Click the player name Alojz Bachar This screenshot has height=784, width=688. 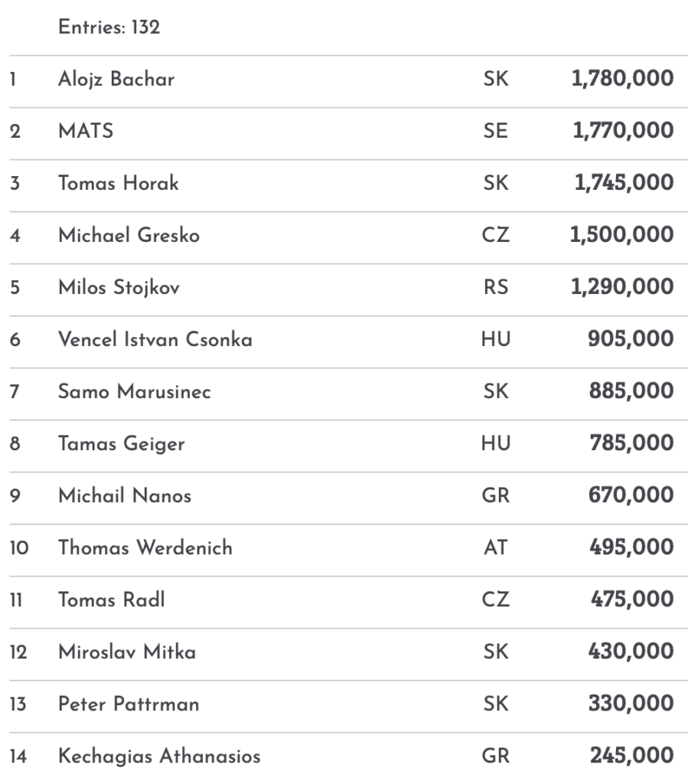pos(116,79)
